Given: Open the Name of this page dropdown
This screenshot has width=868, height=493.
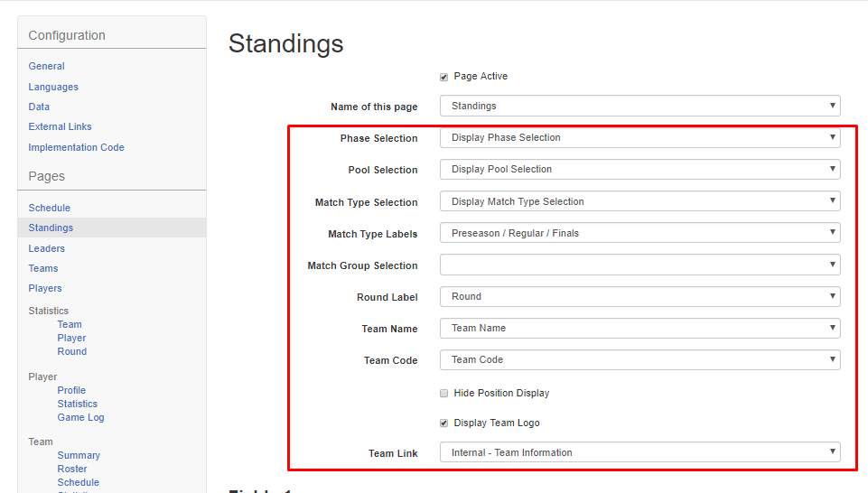Looking at the screenshot, I should [639, 106].
